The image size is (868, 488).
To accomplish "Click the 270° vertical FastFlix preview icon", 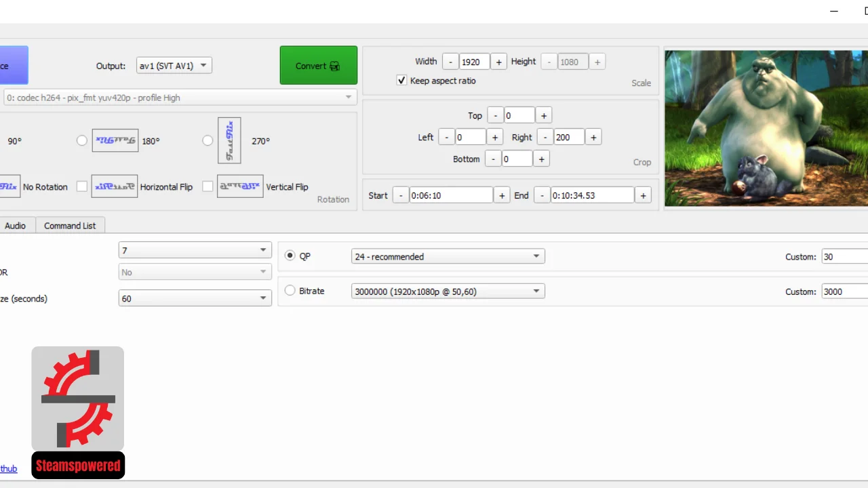I will point(229,140).
